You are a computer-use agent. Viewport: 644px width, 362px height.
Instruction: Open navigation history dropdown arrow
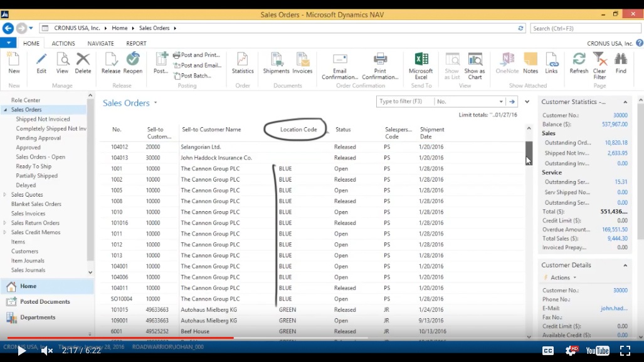(31, 28)
